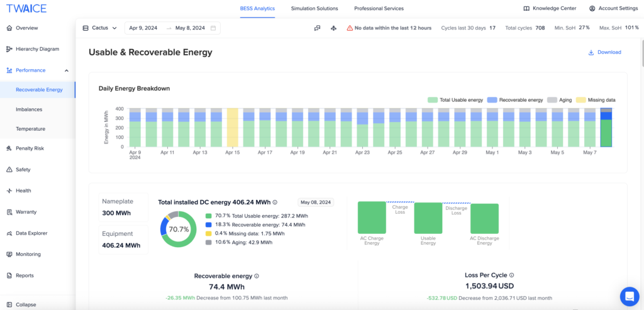
Task: Click the 1,503.94 USD loss value
Action: 489,286
